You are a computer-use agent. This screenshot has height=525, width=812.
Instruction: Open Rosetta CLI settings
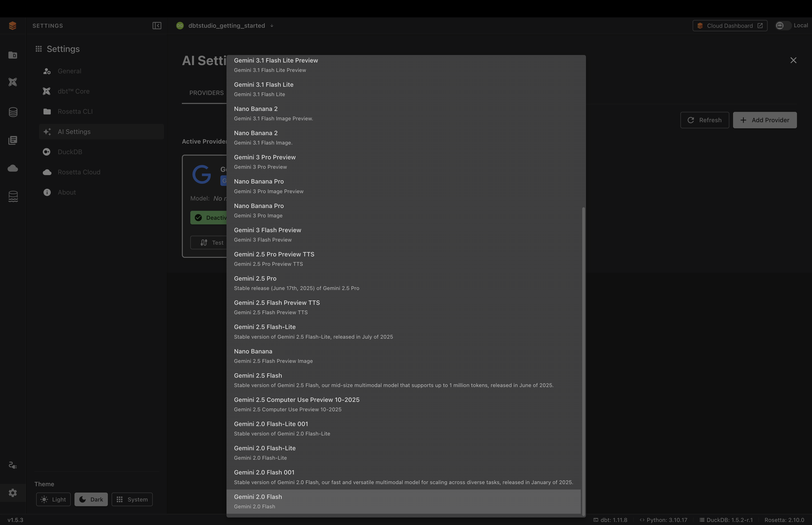pos(101,111)
